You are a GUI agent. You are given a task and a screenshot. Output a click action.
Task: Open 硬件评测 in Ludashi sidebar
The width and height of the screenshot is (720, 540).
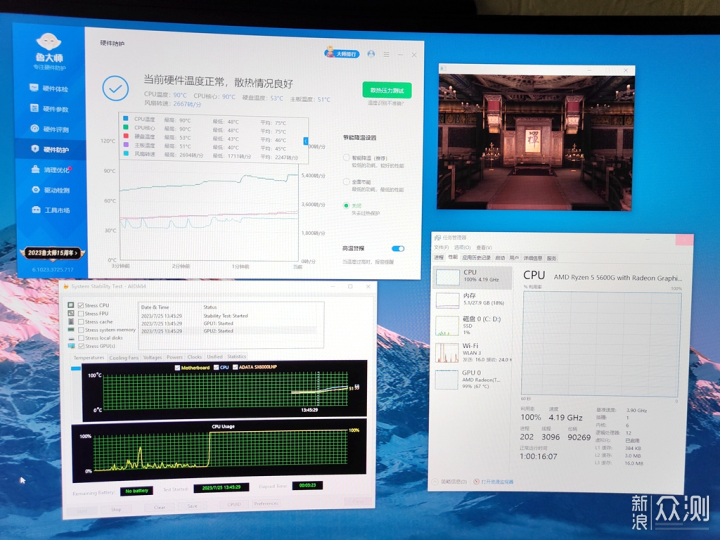(50, 129)
